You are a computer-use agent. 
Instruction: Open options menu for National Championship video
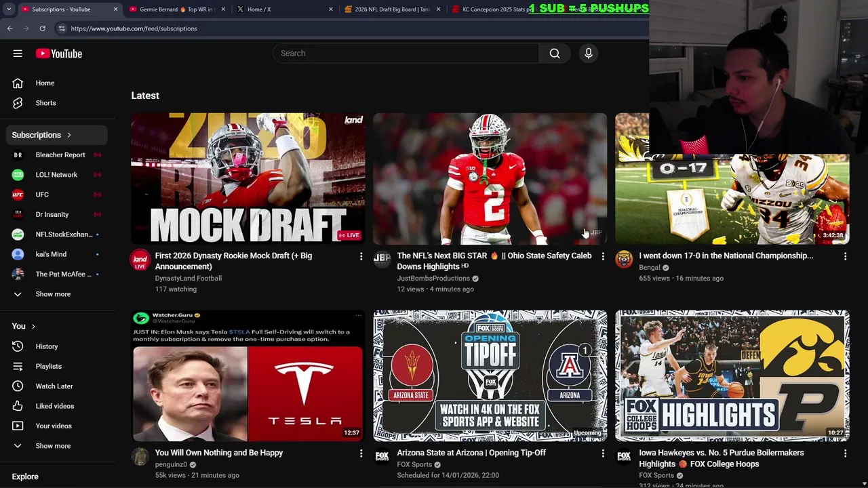[845, 256]
